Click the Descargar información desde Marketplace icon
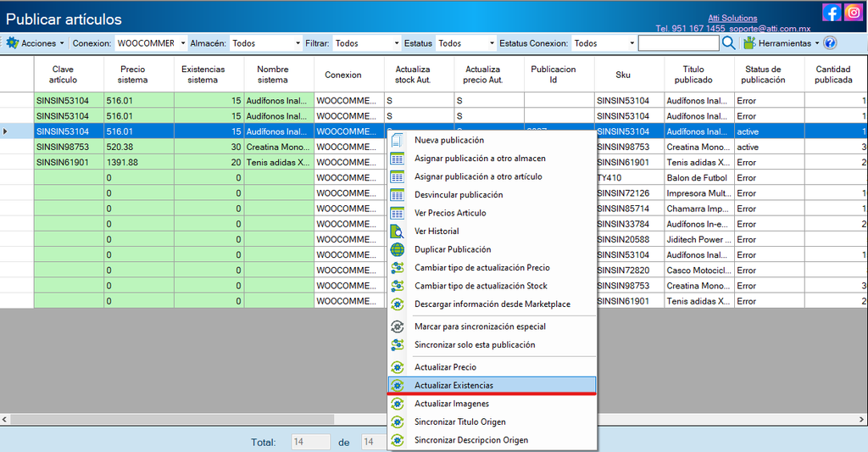 [x=397, y=304]
